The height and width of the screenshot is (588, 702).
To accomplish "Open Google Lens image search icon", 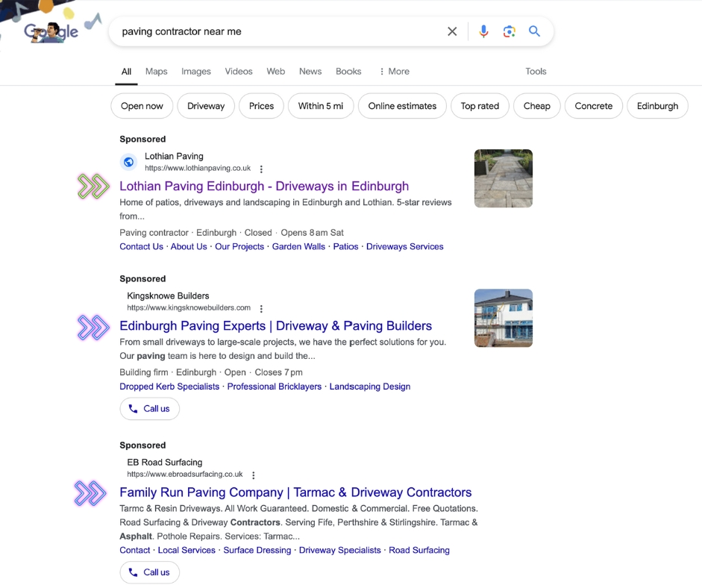I will point(509,31).
